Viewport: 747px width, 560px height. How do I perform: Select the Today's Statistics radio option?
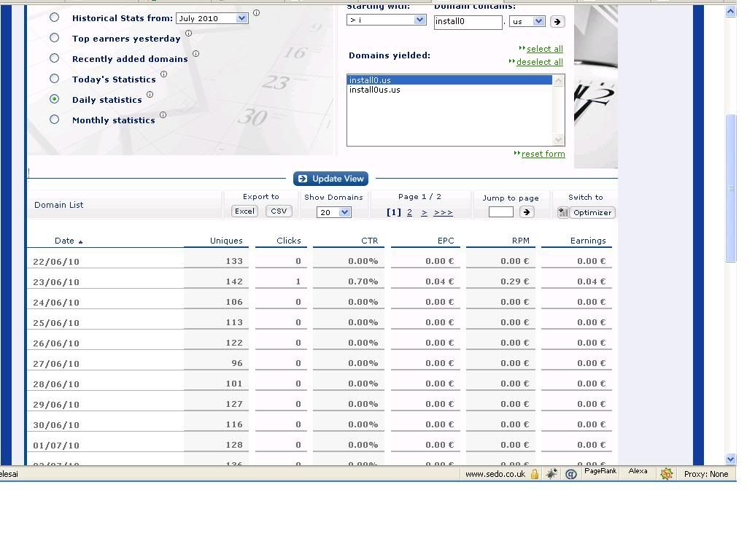[x=54, y=79]
